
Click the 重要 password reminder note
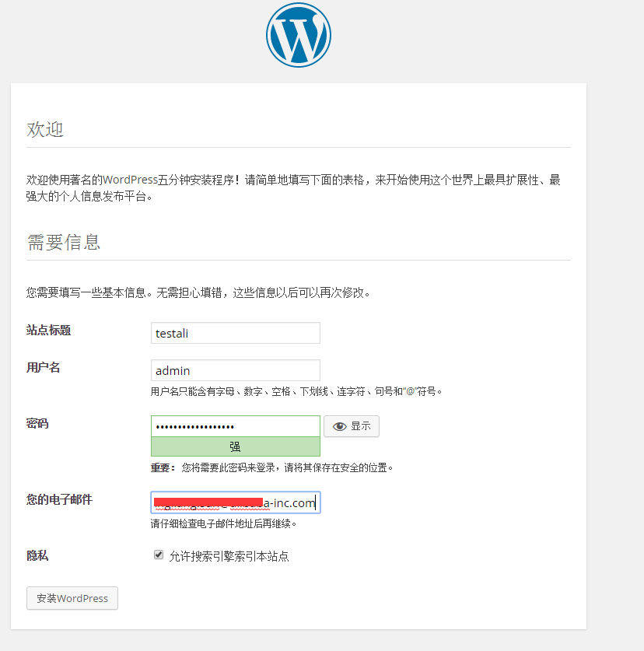[x=271, y=468]
